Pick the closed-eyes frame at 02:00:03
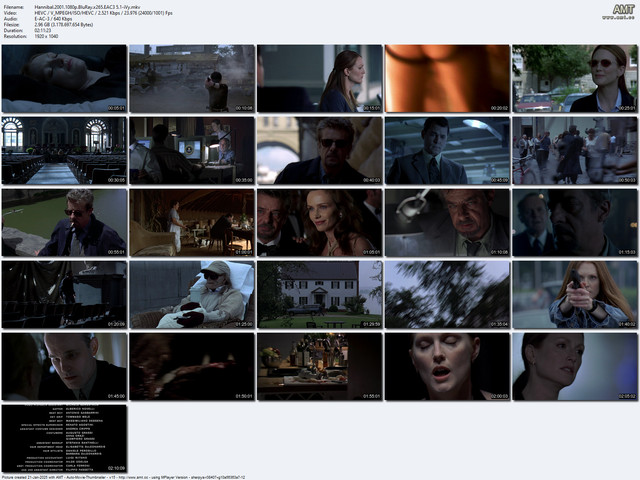The height and width of the screenshot is (480, 640). pos(447,367)
